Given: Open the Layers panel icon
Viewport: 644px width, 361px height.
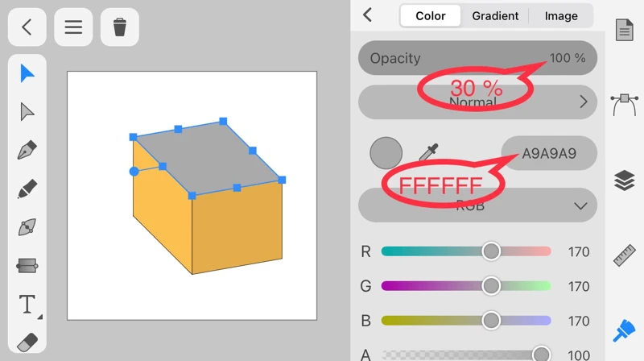Looking at the screenshot, I should click(x=625, y=180).
